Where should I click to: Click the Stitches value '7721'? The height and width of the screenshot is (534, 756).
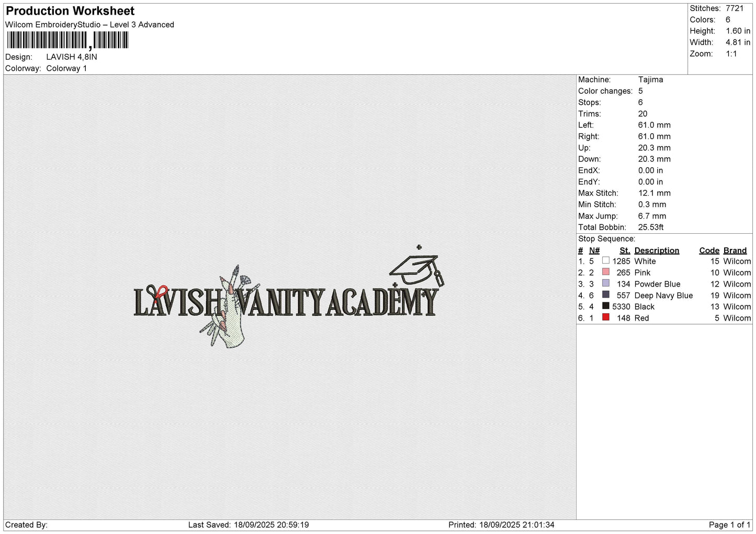pos(734,8)
